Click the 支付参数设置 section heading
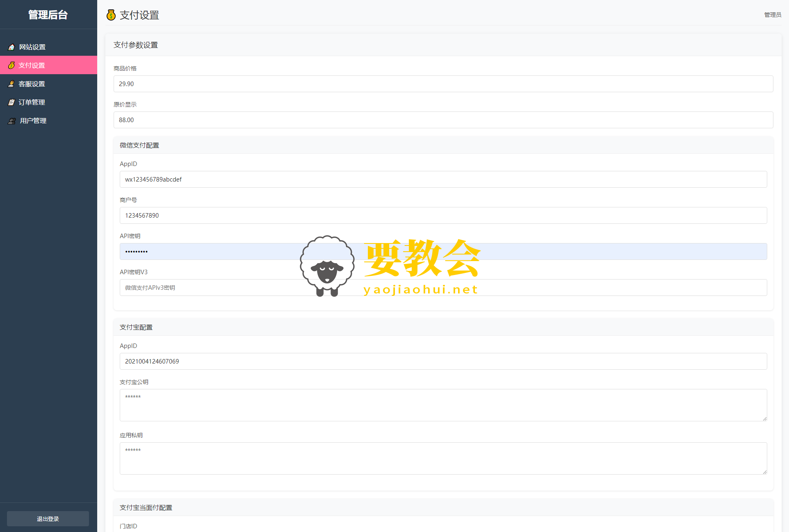 (136, 45)
